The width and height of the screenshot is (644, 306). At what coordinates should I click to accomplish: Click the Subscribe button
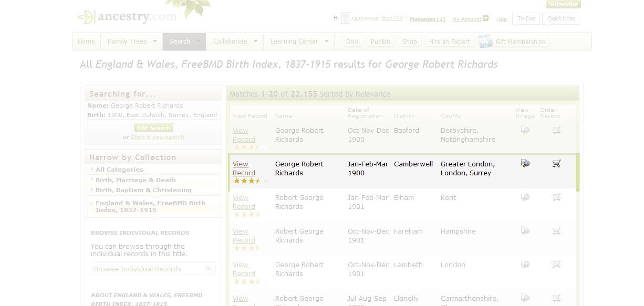pos(563,4)
